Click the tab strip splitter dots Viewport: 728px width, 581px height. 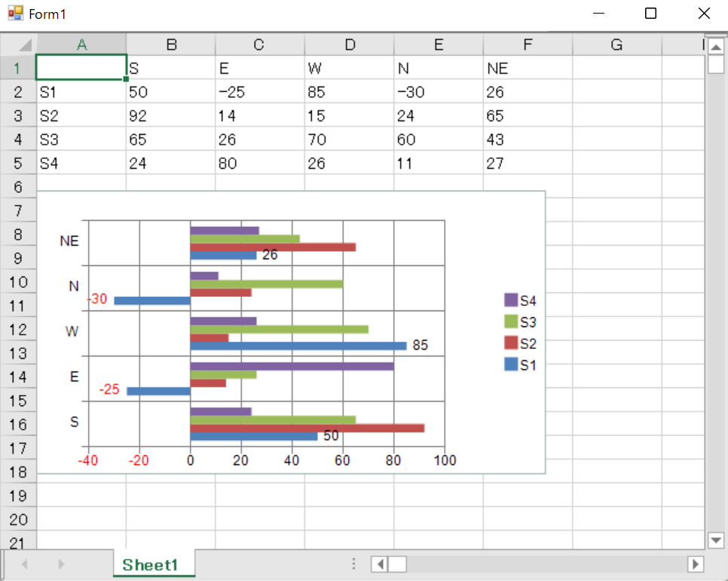(353, 564)
